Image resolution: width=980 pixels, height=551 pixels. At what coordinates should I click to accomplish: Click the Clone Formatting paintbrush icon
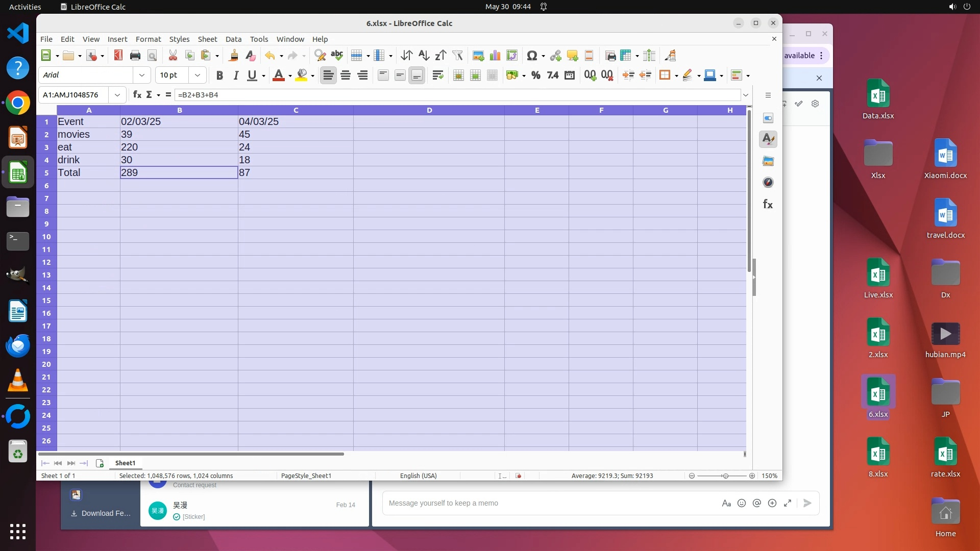coord(234,56)
